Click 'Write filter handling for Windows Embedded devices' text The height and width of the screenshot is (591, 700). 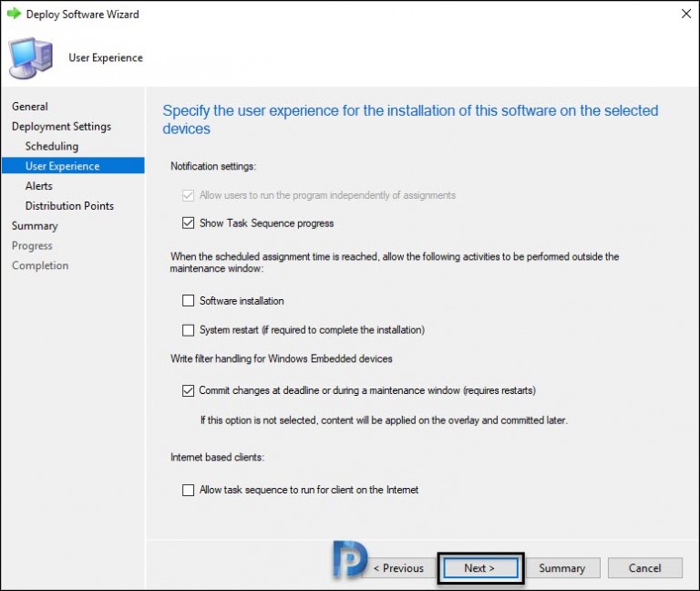(x=282, y=358)
